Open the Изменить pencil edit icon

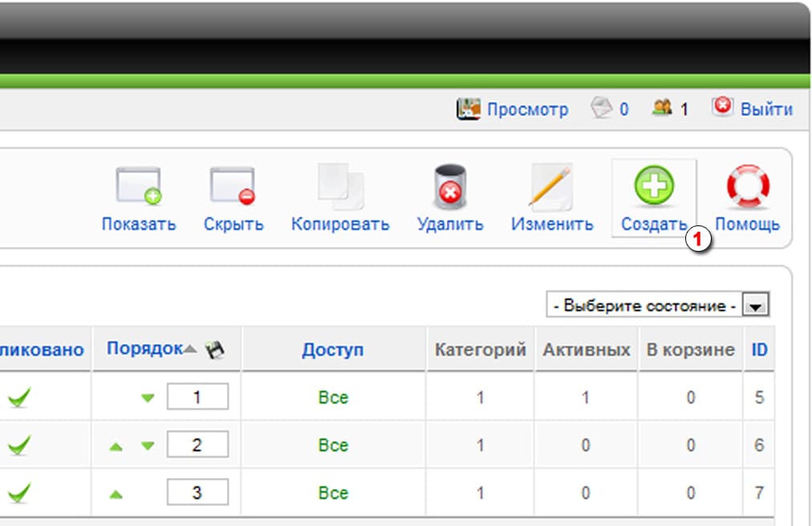551,186
